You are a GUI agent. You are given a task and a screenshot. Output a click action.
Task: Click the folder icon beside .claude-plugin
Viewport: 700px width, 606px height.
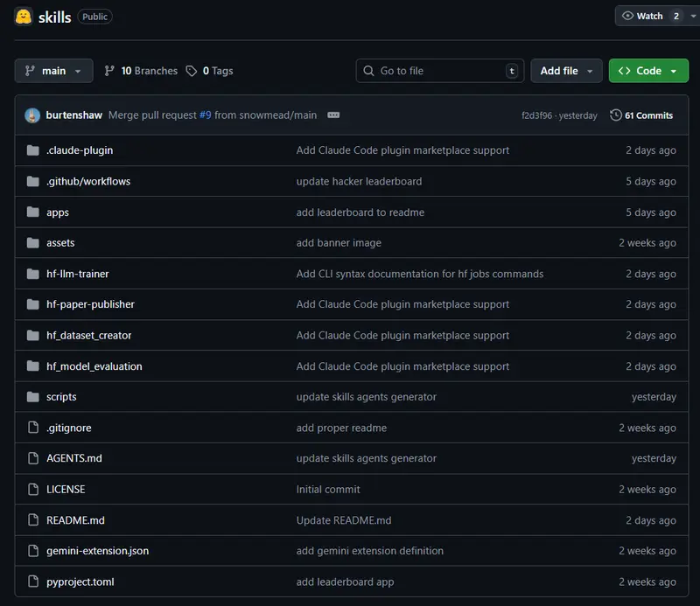(33, 150)
